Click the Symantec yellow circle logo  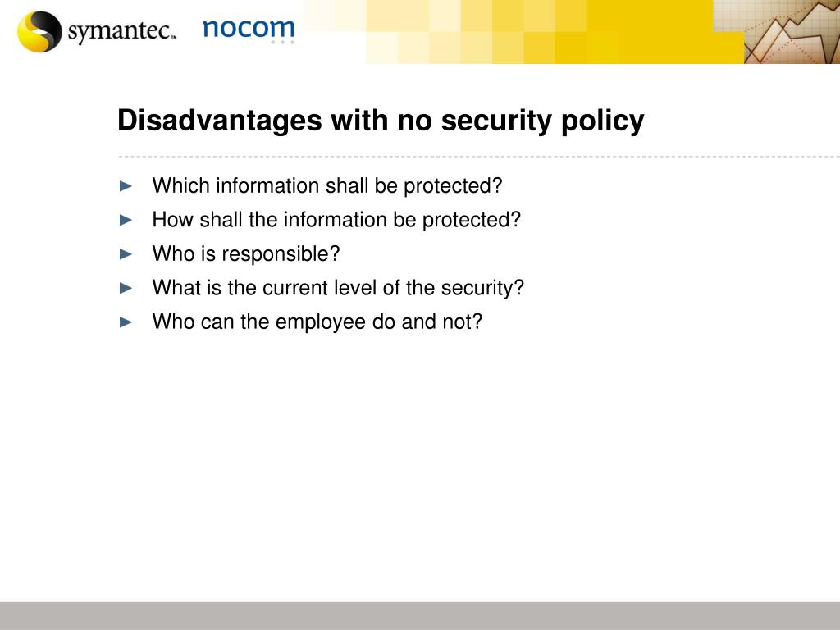point(39,32)
